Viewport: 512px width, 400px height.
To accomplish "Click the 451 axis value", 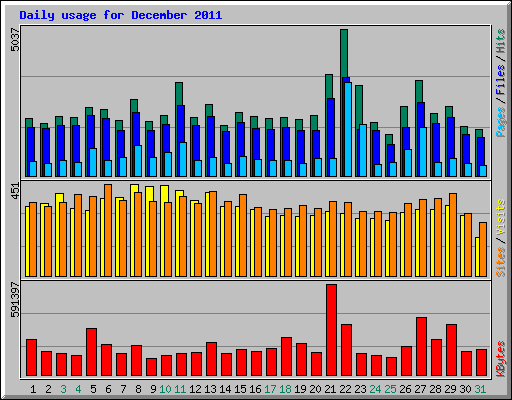I will (x=15, y=191).
